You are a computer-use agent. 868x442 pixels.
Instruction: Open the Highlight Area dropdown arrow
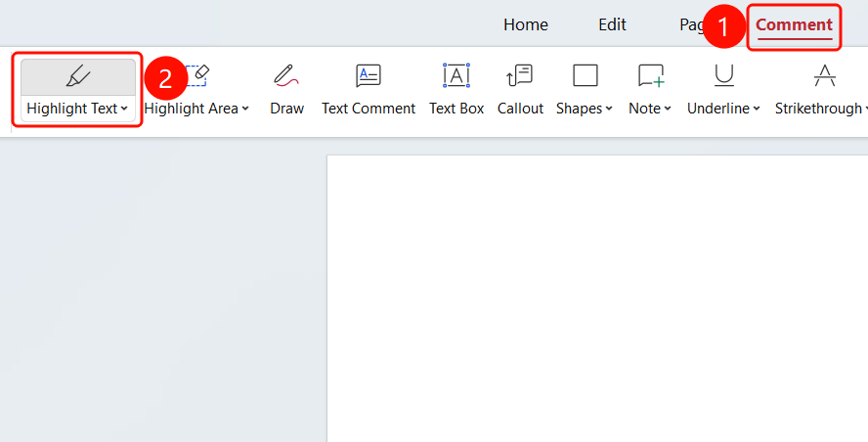(x=245, y=109)
